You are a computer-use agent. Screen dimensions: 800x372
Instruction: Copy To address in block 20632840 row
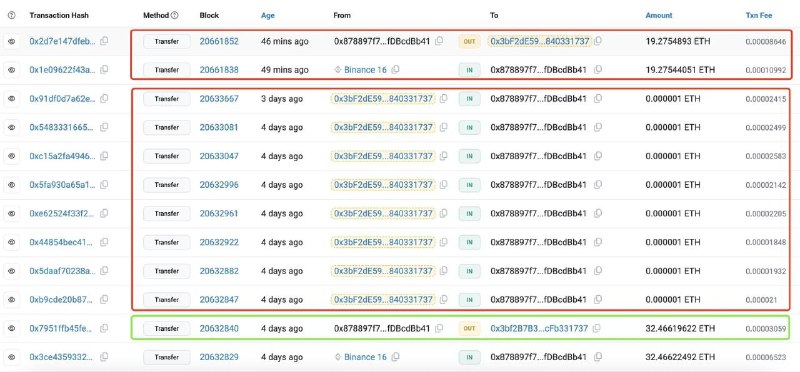596,328
